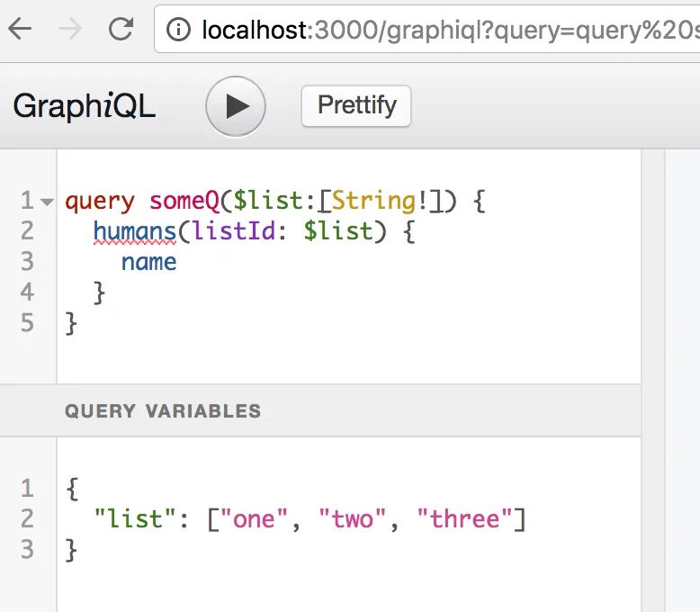Click the someQ operation name

[184, 201]
